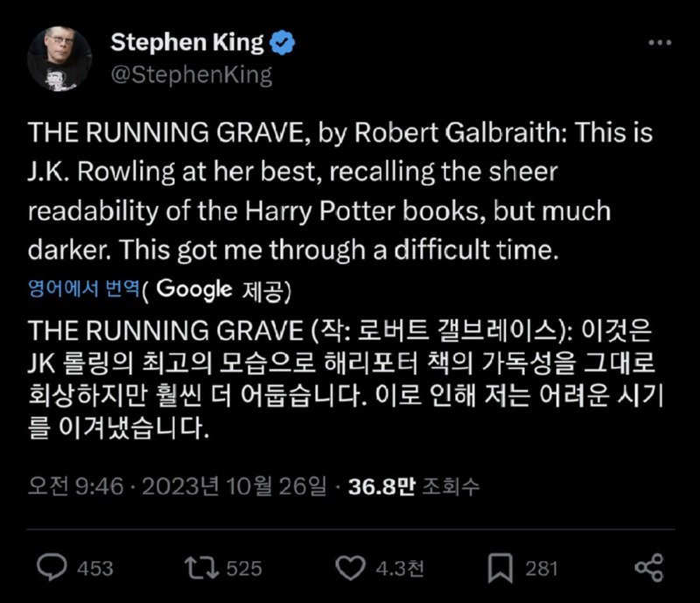Click the blue verified badge
The image size is (700, 603).
(x=282, y=43)
